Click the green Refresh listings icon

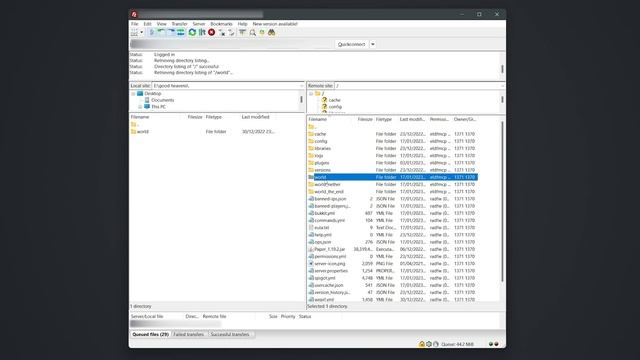pos(192,33)
